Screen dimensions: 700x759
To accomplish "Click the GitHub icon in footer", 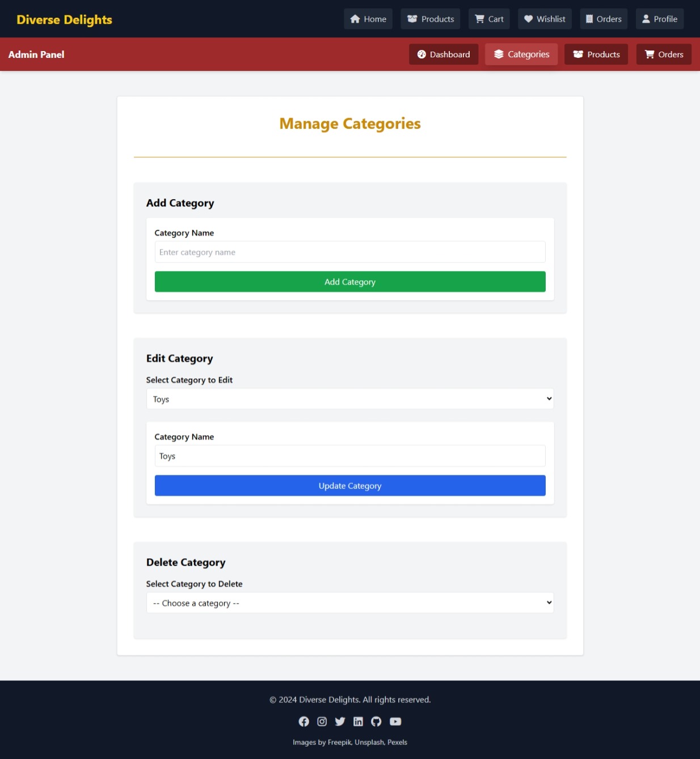I will click(x=376, y=722).
